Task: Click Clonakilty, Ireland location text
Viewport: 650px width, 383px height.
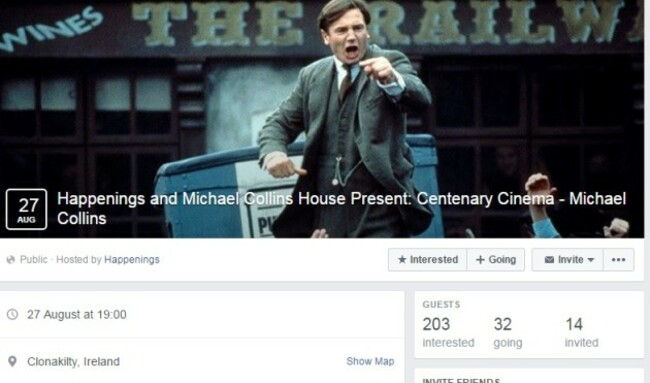Action: click(73, 361)
